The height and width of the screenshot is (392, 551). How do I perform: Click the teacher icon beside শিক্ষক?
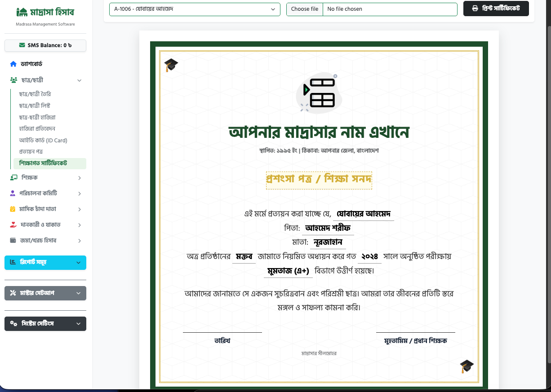(x=13, y=178)
